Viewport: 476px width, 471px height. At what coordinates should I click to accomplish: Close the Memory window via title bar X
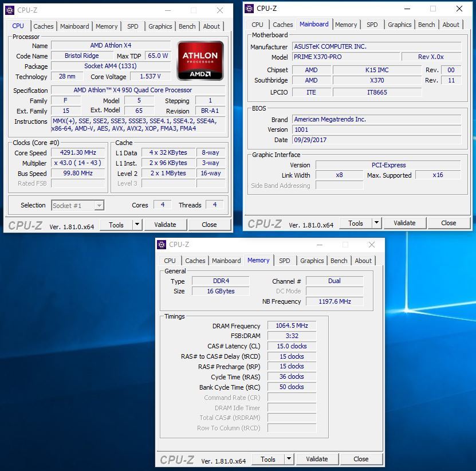click(x=372, y=245)
